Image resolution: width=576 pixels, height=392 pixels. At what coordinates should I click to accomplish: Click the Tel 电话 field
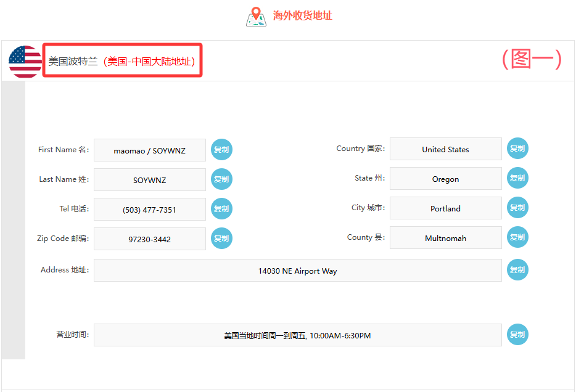pyautogui.click(x=150, y=210)
